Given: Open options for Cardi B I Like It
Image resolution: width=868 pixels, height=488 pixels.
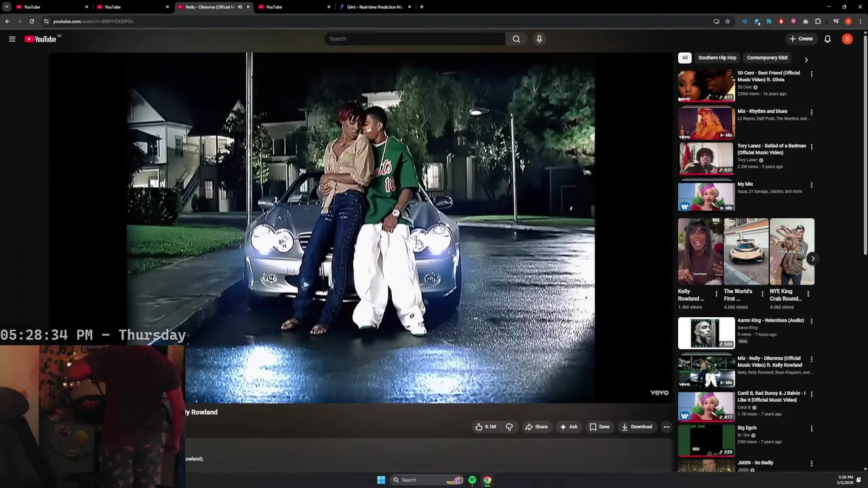Looking at the screenshot, I should [811, 394].
